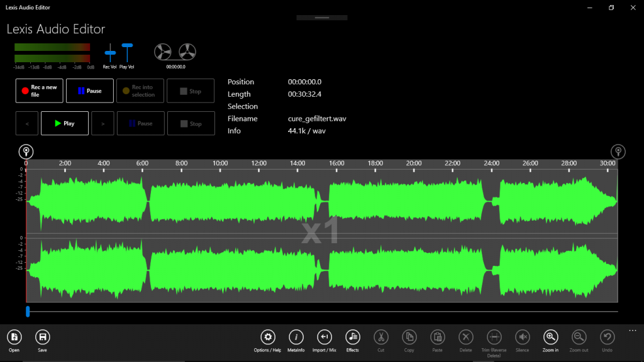The image size is (644, 362).
Task: Open the more options menu with three dots
Action: [x=632, y=330]
